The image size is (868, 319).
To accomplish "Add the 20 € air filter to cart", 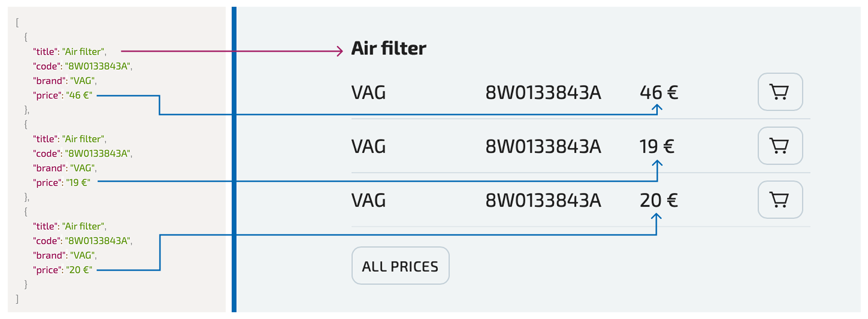I will pyautogui.click(x=780, y=200).
